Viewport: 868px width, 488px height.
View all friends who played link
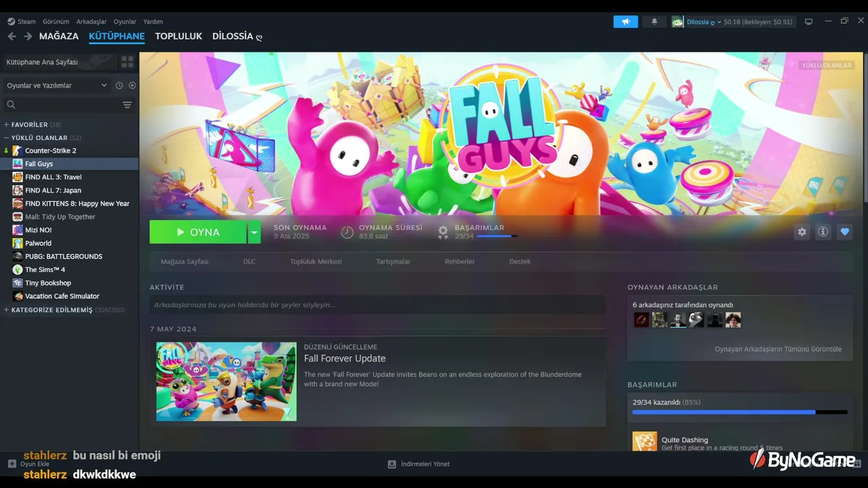coord(778,349)
